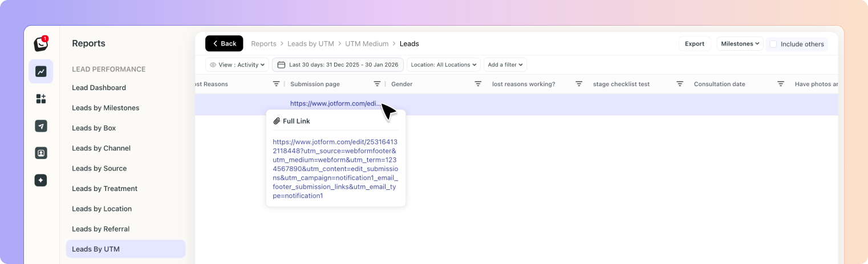Open the paper plane campaigns icon
This screenshot has height=264, width=868.
coord(41,126)
